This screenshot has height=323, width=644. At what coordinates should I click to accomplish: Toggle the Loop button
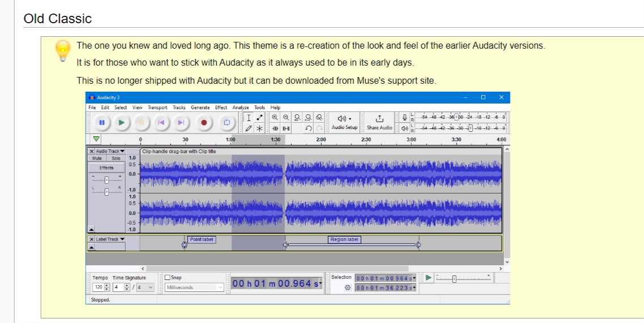coord(227,122)
